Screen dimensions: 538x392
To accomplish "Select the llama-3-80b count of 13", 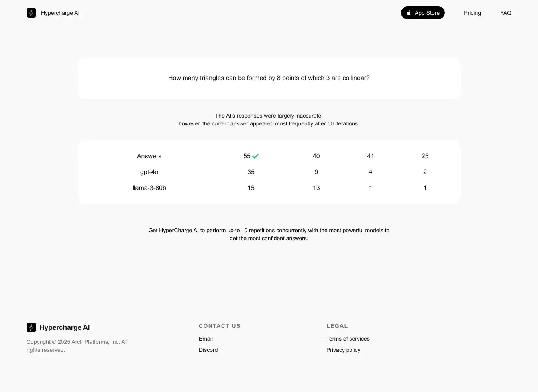I will click(x=316, y=188).
